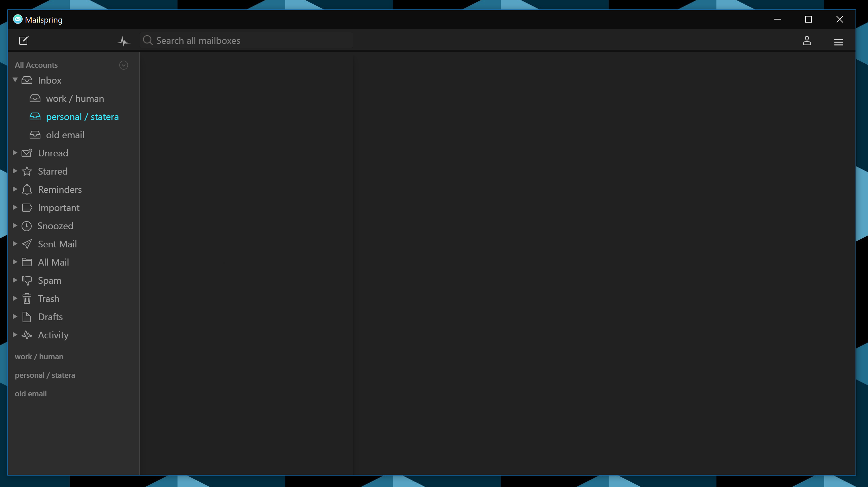
Task: Click inside the Search all mailboxes field
Action: 246,40
